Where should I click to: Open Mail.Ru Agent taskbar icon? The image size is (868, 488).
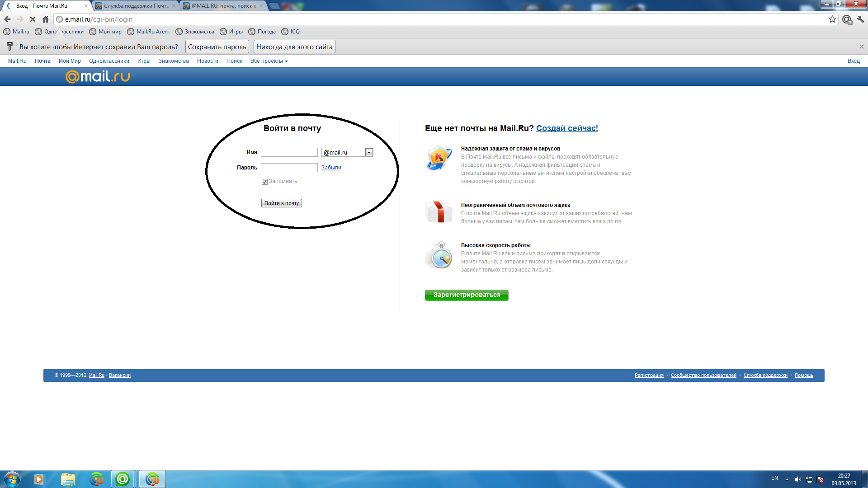123,479
